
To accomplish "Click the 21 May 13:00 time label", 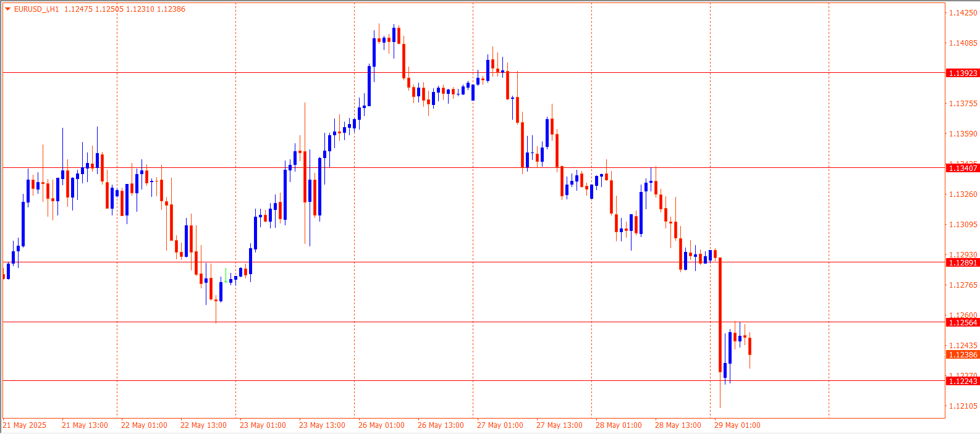I will pos(85,425).
